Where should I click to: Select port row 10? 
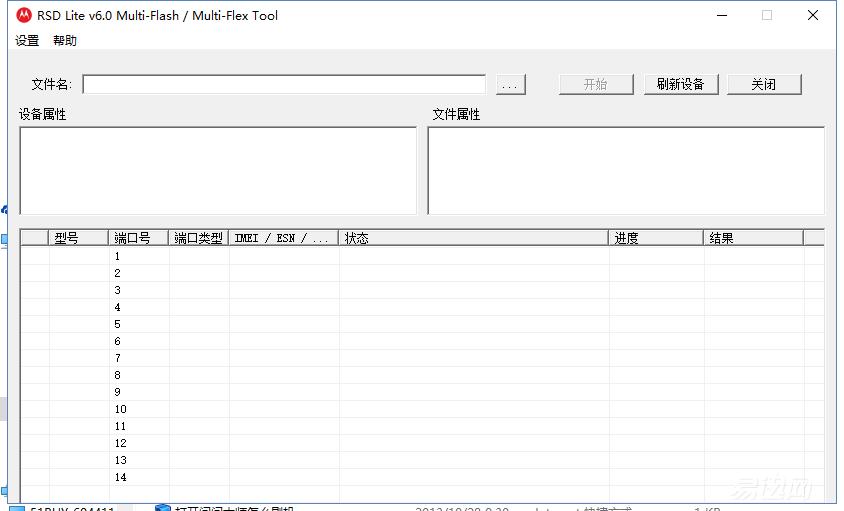(422, 409)
